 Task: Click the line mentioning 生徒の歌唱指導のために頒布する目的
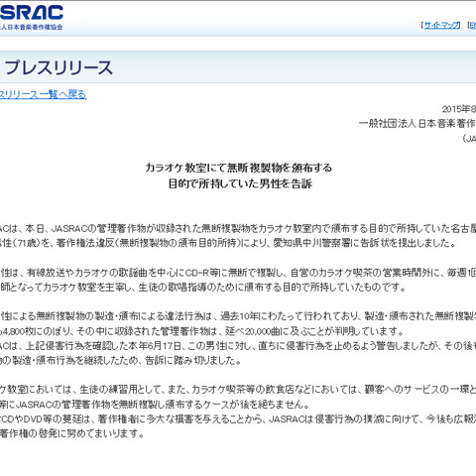pyautogui.click(x=203, y=287)
